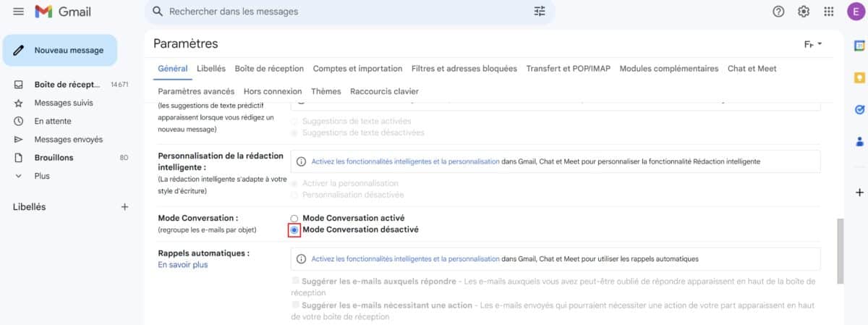Switch to Comptes et importation tab
Screen dimensions: 868x325
pyautogui.click(x=357, y=69)
